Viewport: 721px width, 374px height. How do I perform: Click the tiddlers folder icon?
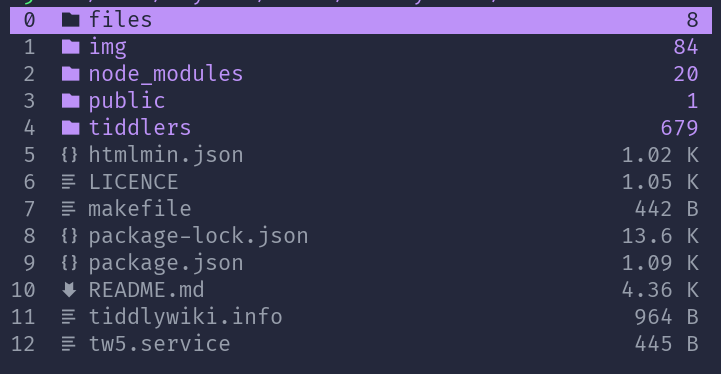pos(70,128)
